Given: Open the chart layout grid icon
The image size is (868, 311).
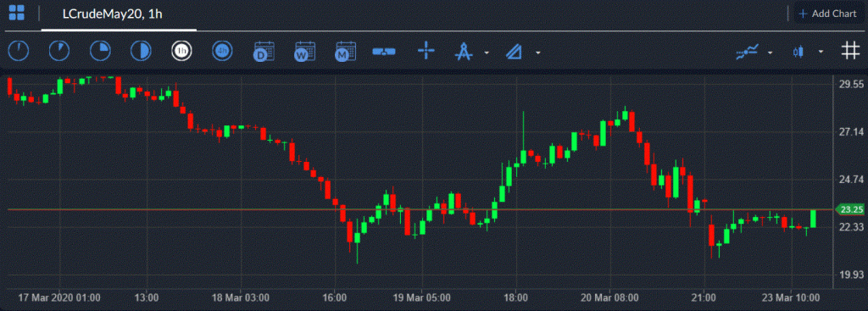Looking at the screenshot, I should [17, 13].
